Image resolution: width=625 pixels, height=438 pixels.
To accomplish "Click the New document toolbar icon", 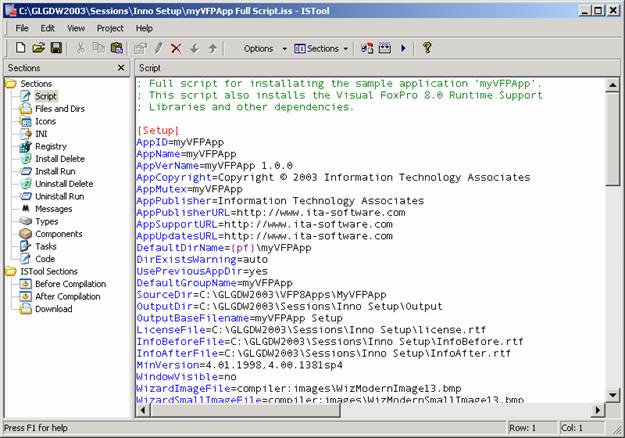I will click(20, 48).
